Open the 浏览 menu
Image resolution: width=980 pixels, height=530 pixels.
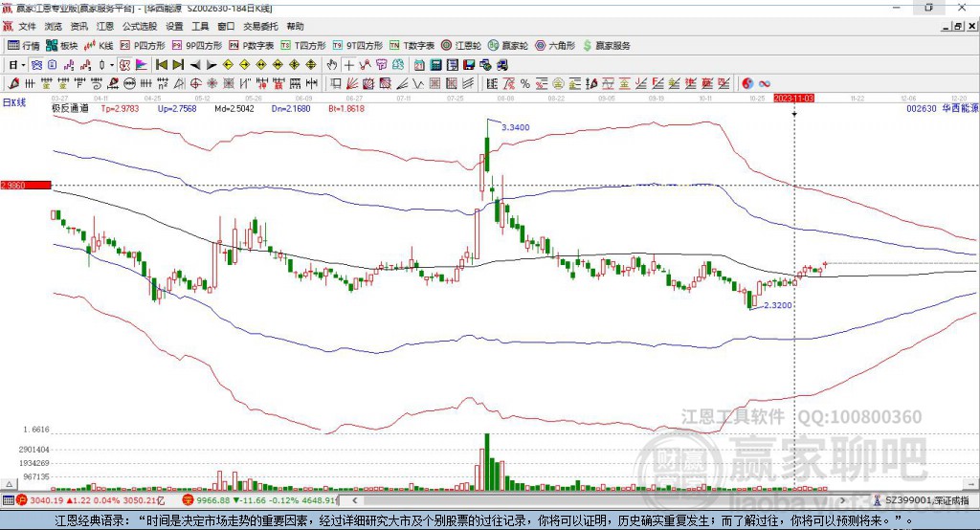(x=54, y=26)
